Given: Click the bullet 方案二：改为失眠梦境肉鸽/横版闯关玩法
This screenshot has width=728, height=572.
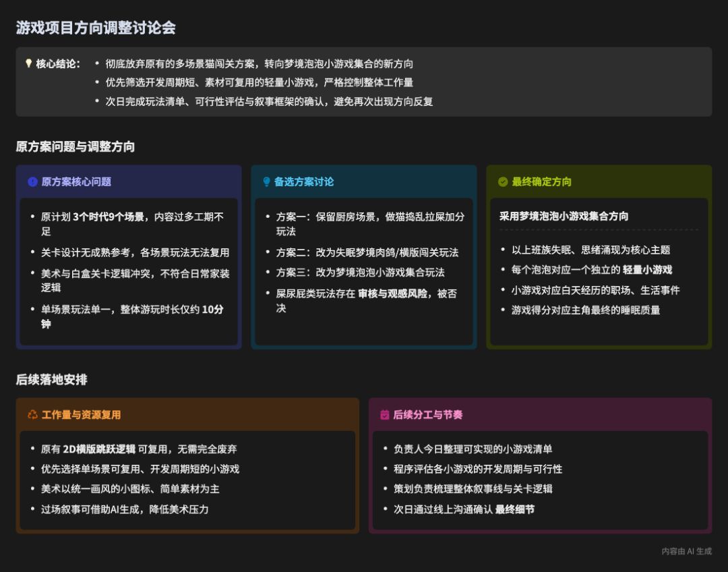Looking at the screenshot, I should coord(367,252).
